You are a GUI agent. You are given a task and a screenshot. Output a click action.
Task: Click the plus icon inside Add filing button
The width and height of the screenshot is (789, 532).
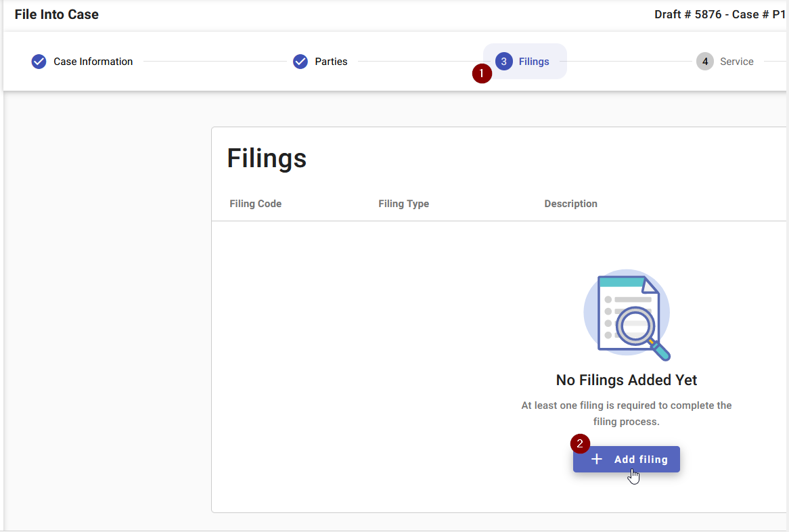click(x=596, y=459)
